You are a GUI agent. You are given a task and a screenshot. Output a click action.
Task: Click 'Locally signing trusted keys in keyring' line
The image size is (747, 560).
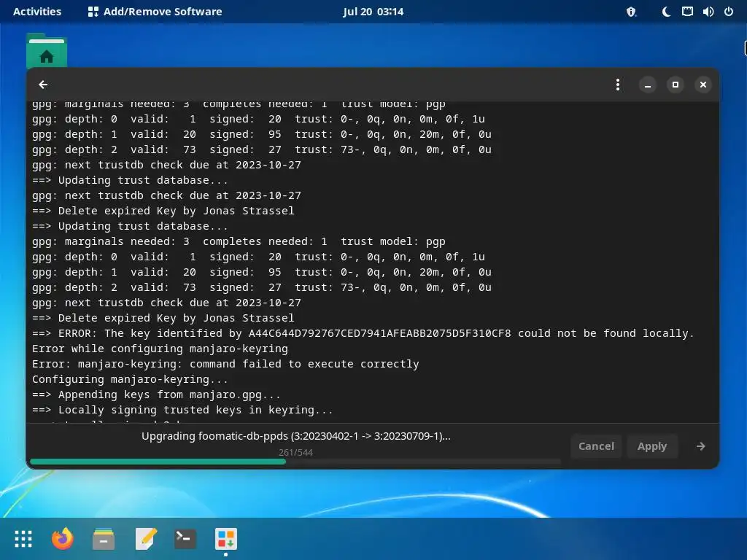click(182, 410)
